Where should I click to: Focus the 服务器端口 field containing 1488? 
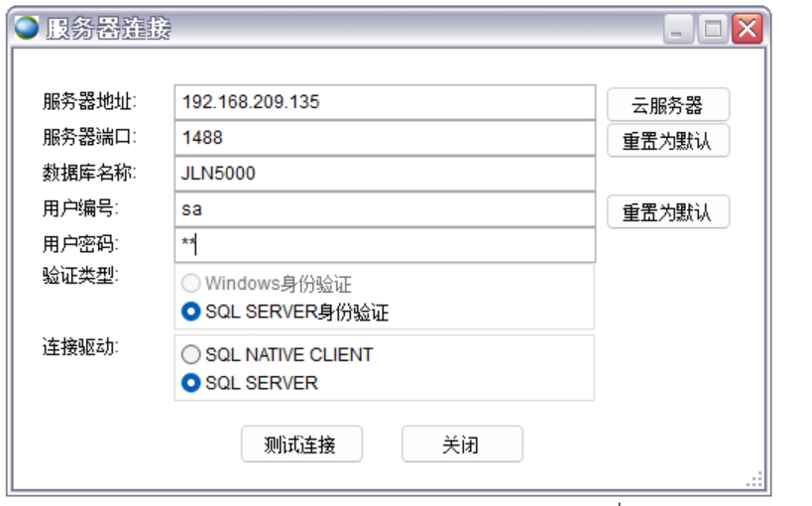click(x=383, y=138)
